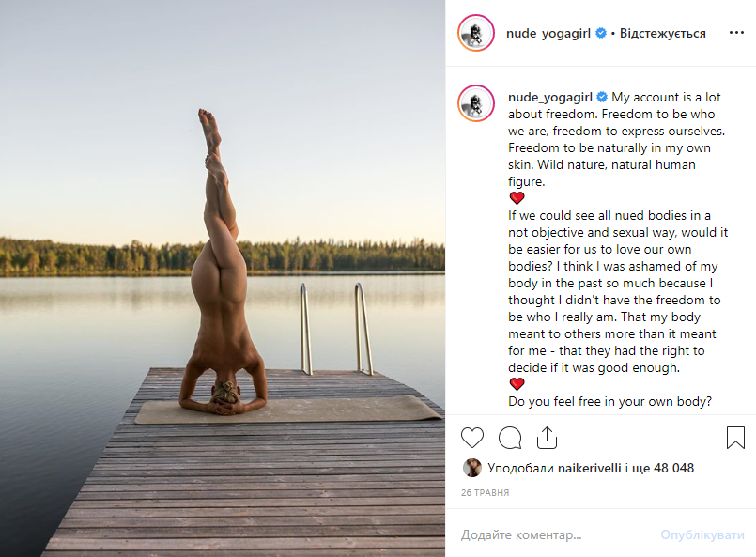756x557 pixels.
Task: Open comments with the speech bubble icon
Action: pyautogui.click(x=510, y=438)
